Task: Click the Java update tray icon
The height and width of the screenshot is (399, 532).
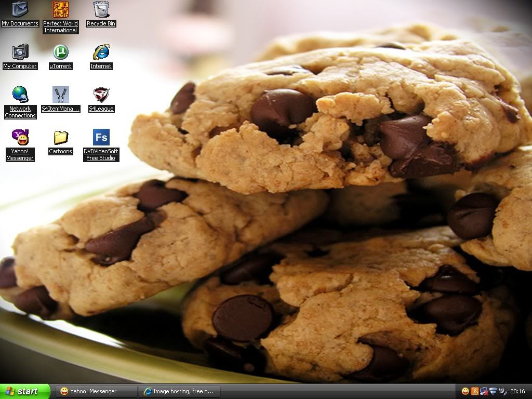Action: (475, 391)
